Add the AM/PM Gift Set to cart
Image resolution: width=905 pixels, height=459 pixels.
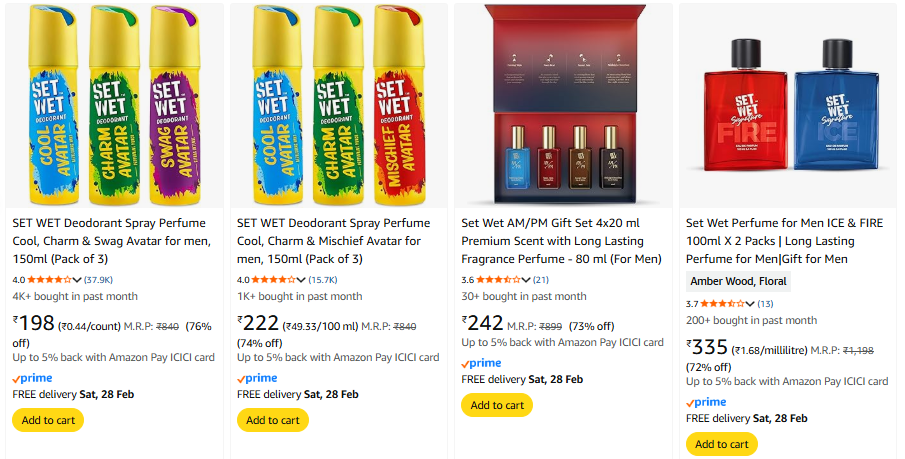point(497,405)
